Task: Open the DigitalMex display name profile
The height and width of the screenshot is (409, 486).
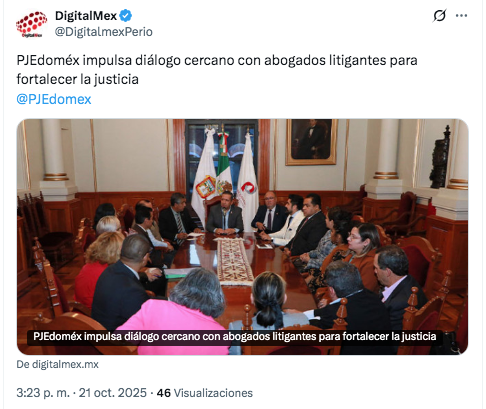Action: pos(86,16)
